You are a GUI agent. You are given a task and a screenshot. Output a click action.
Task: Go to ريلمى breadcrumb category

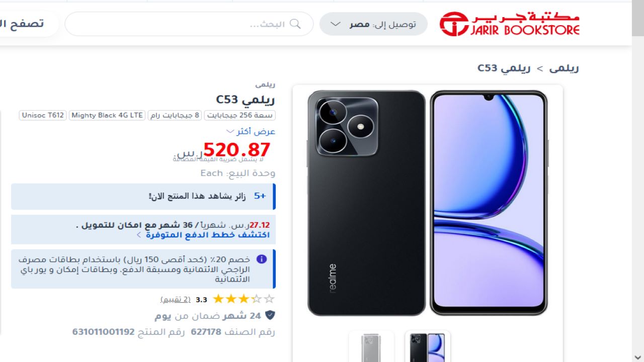coord(564,68)
